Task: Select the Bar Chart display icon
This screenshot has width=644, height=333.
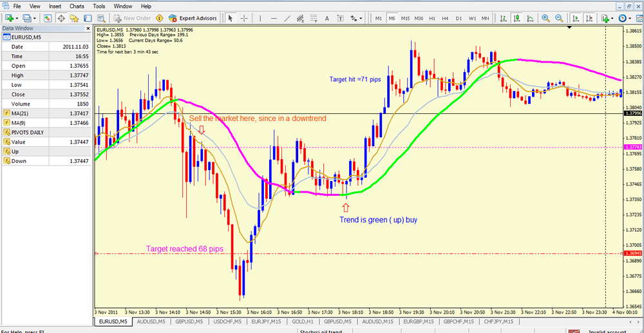Action: point(503,18)
